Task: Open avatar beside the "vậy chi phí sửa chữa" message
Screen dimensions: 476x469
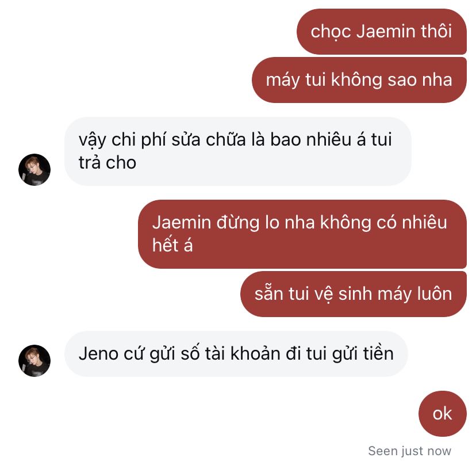Action: click(x=34, y=170)
